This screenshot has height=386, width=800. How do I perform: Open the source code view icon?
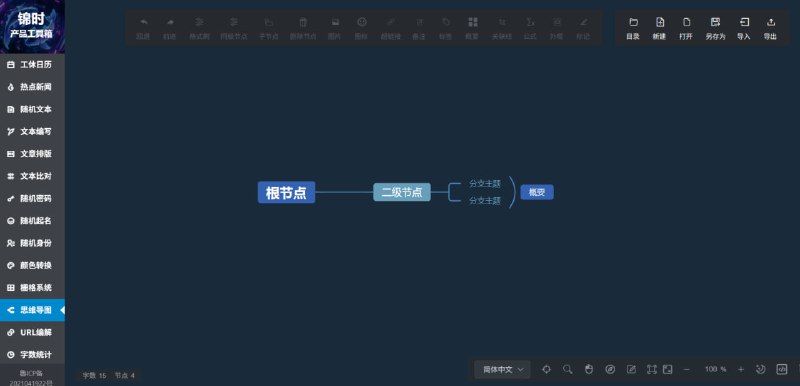[782, 369]
